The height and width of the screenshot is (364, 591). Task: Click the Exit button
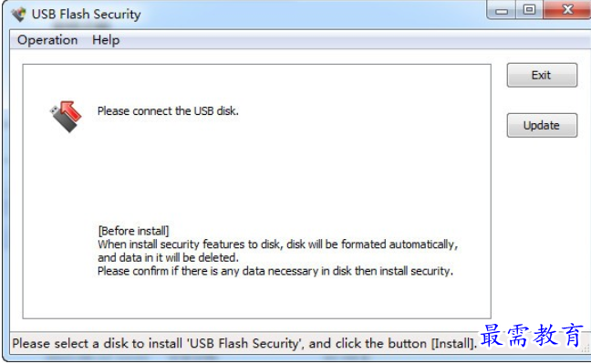[x=542, y=75]
